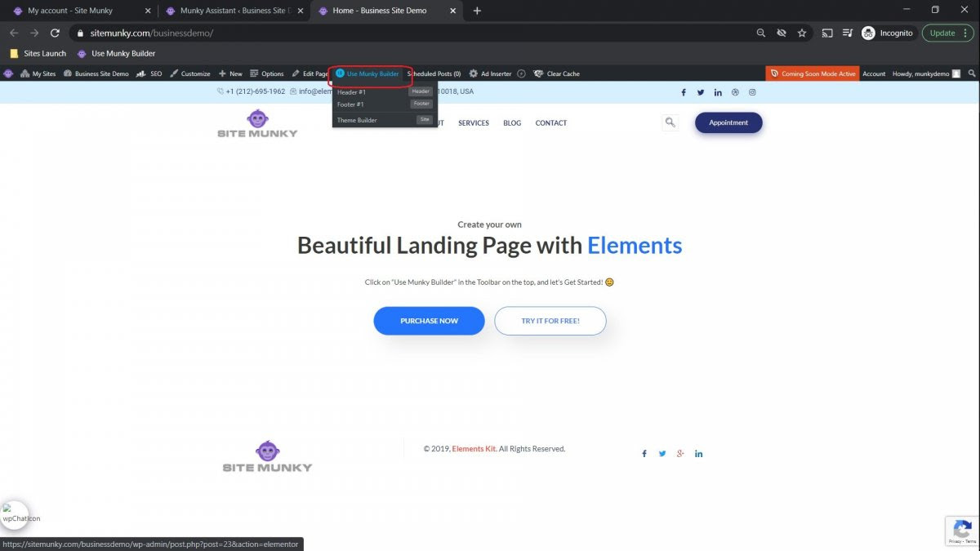Click the crossed-out eye icon in the address bar

[782, 33]
